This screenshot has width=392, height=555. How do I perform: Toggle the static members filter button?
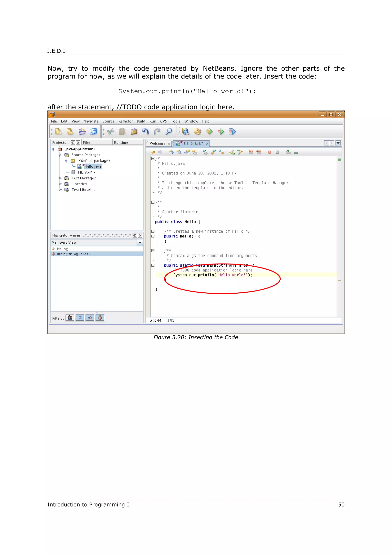pyautogui.click(x=90, y=318)
